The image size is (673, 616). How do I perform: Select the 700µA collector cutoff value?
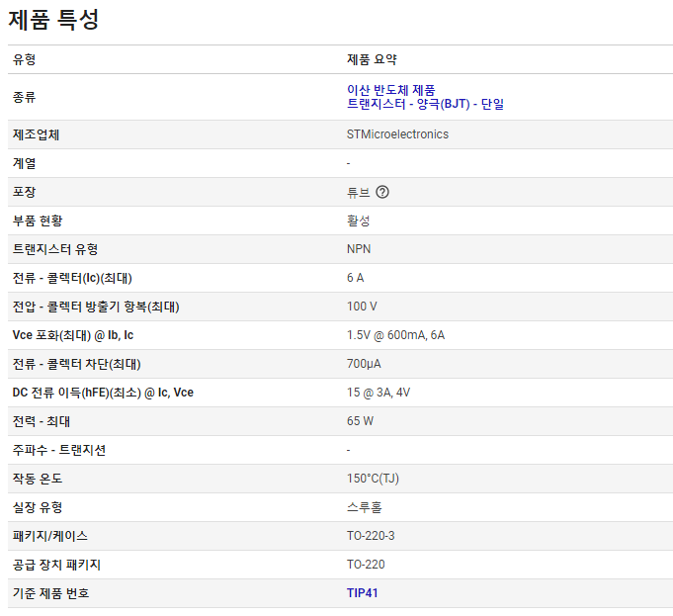click(364, 364)
